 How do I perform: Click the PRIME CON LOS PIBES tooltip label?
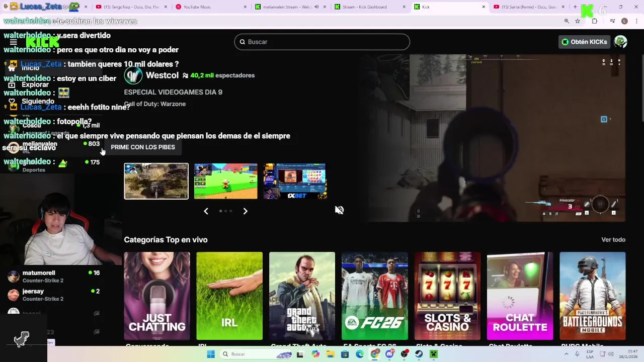click(x=143, y=147)
